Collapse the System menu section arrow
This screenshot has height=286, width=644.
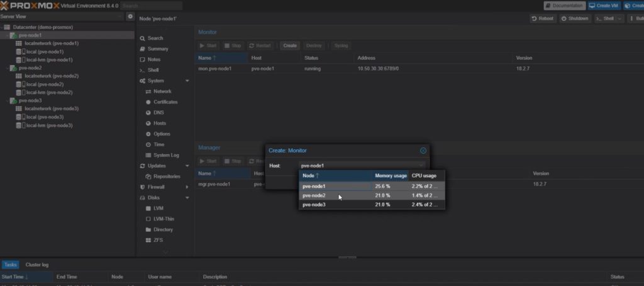[187, 81]
